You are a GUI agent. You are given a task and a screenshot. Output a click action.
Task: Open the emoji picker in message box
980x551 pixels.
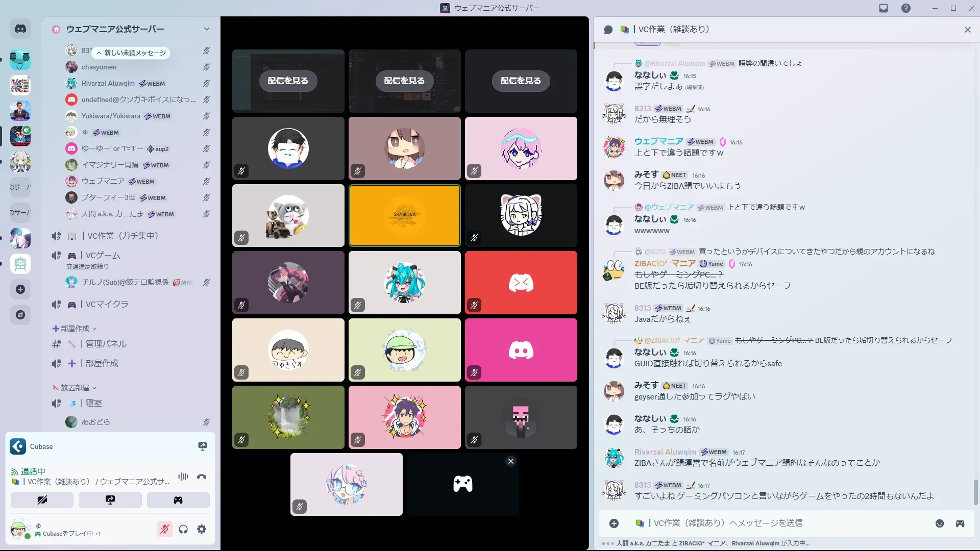coord(940,523)
